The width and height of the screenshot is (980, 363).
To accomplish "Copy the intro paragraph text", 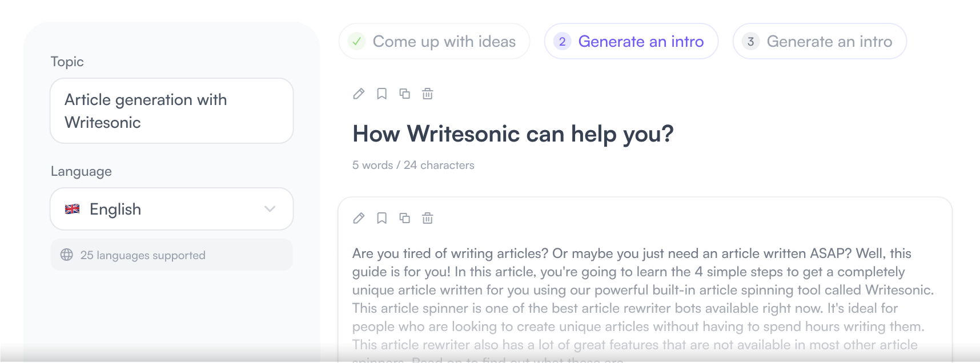I will pyautogui.click(x=404, y=218).
